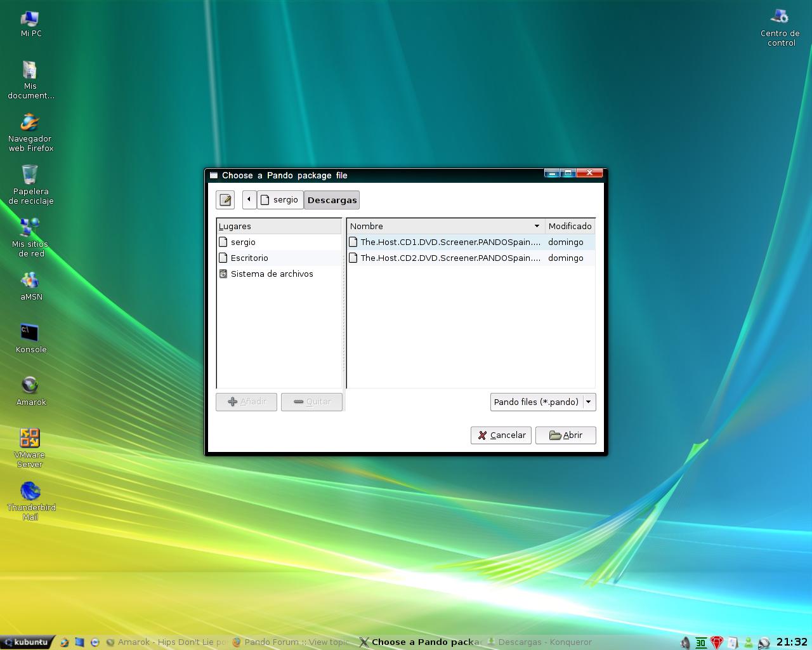Click the blue desktop quick-launch icon

pyautogui.click(x=79, y=642)
